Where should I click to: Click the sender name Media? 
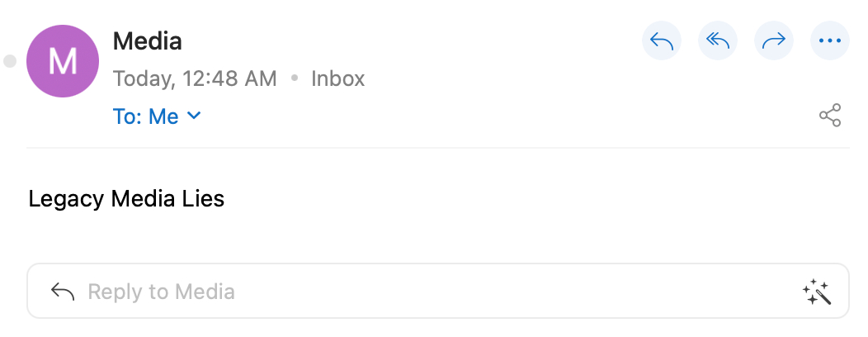147,40
